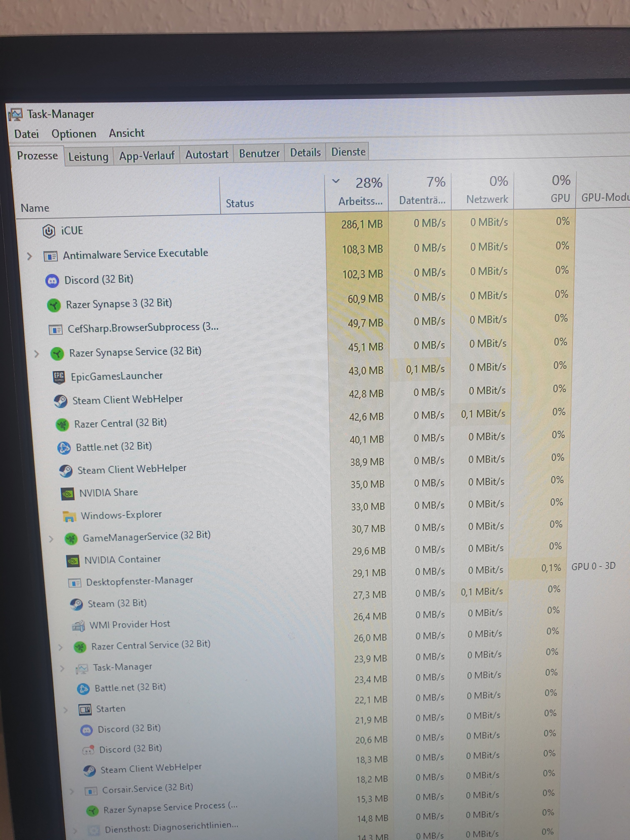Viewport: 630px width, 840px height.
Task: Click the EpicGamesLauncher icon
Action: pyautogui.click(x=59, y=377)
